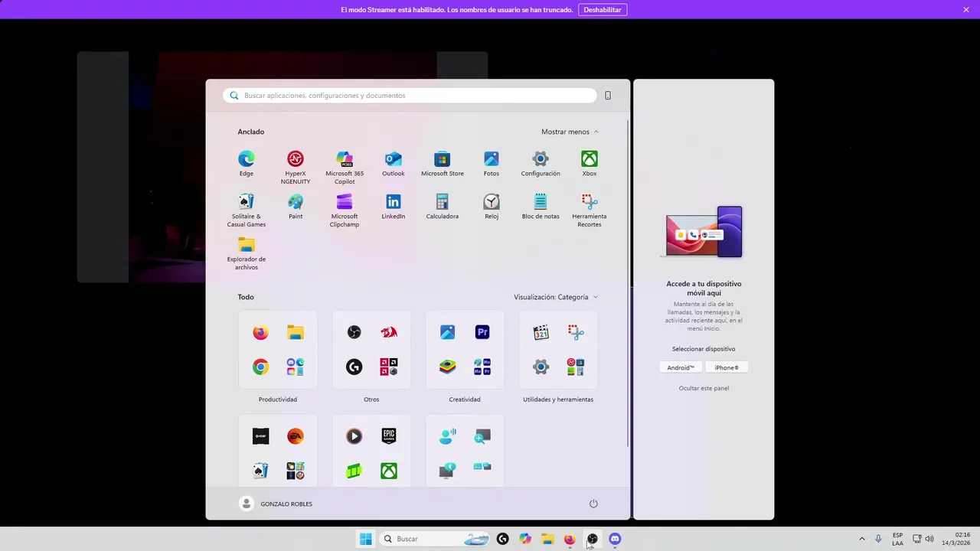The width and height of the screenshot is (980, 551).
Task: Open Calendar icon in Utilidades y herramientas
Action: coord(541,332)
